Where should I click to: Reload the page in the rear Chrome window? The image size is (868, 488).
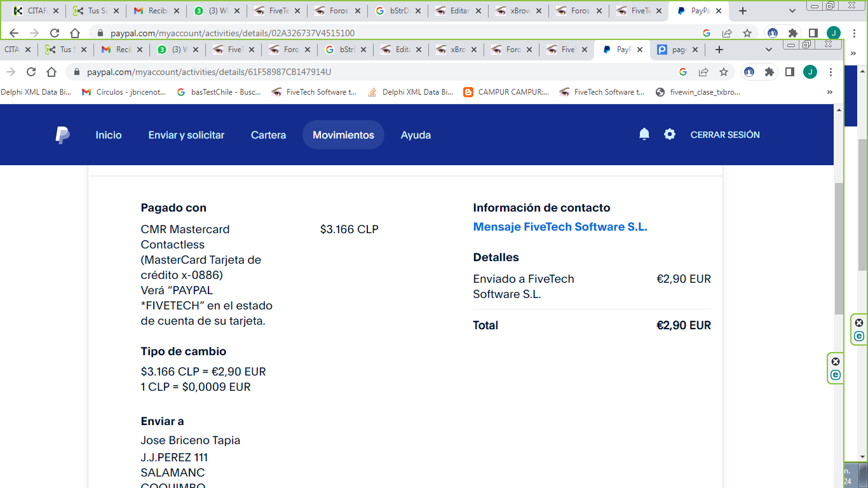(x=55, y=33)
